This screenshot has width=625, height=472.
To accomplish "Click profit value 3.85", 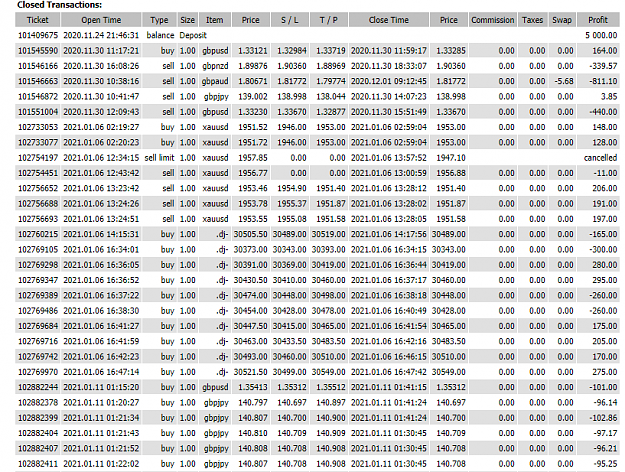I will (609, 96).
